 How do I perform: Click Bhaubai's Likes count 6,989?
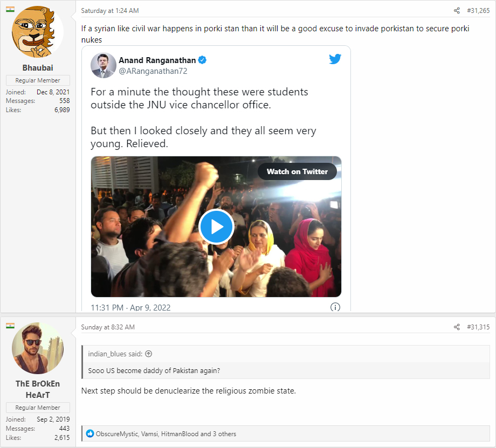[x=62, y=110]
